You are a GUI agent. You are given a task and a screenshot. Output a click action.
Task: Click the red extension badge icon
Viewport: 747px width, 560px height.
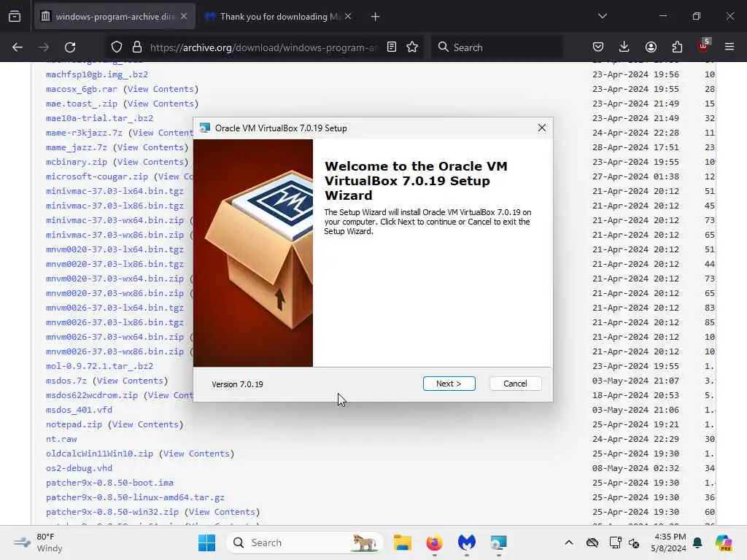coord(704,46)
